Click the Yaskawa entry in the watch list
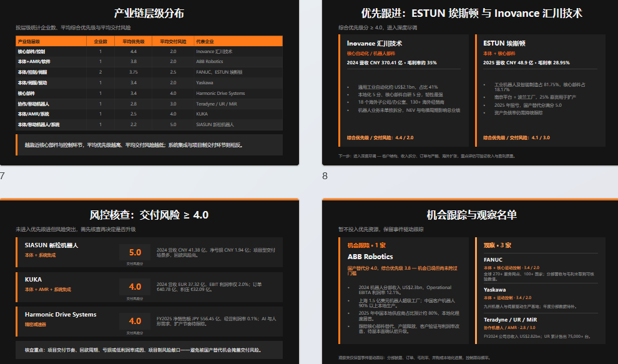618x364 pixels. coord(494,290)
